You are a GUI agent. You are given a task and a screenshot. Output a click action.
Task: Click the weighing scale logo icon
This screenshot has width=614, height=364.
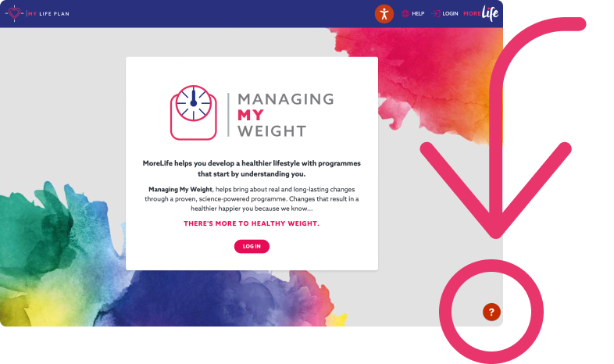[x=194, y=112]
